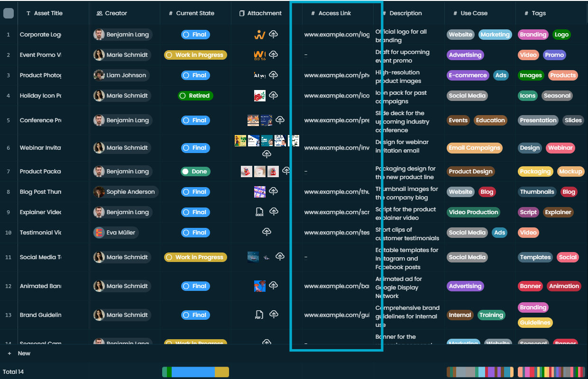Open www.example.com/logo link in row 1
This screenshot has height=379, width=588.
337,35
